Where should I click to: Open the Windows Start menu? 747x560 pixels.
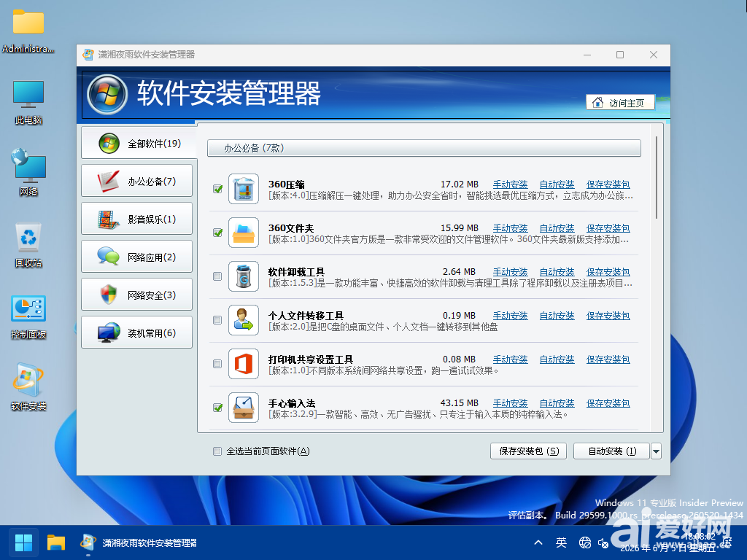23,542
